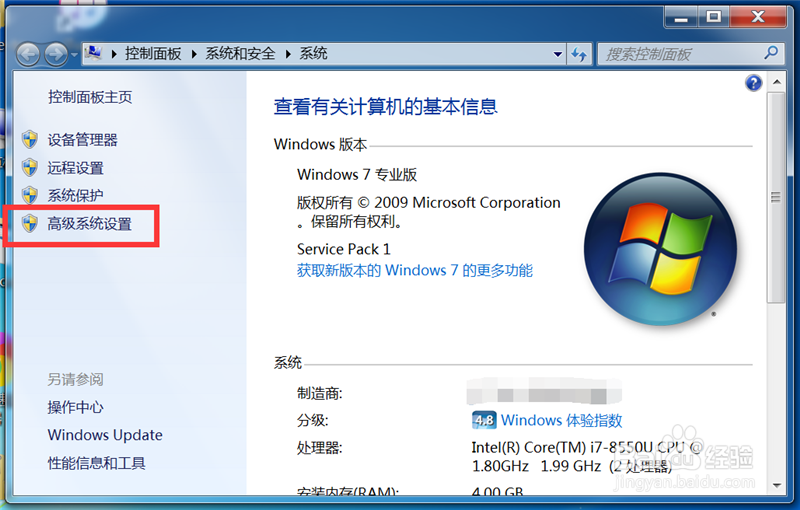Viewport: 800px width, 510px height.
Task: Click the 处理器: label
Action: [319, 448]
